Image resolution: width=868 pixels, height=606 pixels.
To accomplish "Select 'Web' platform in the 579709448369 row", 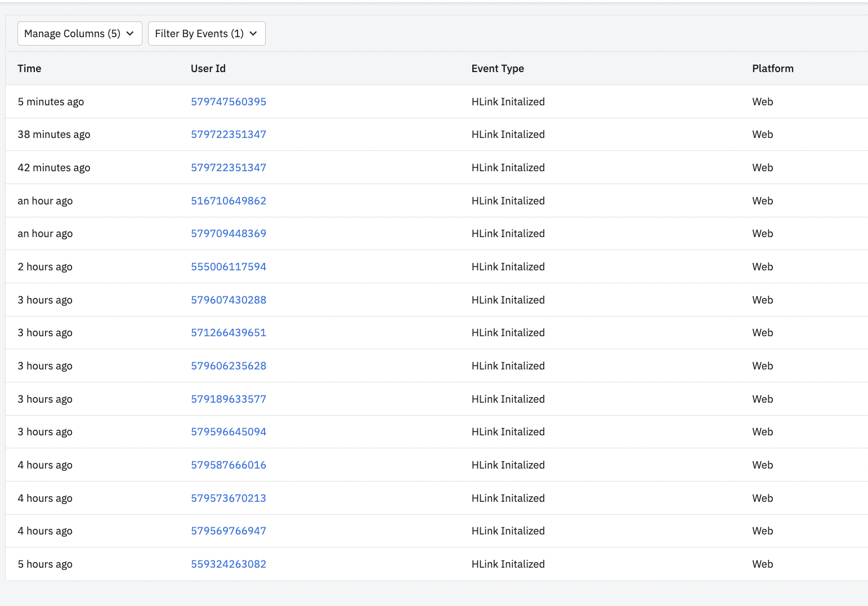I will pos(763,233).
